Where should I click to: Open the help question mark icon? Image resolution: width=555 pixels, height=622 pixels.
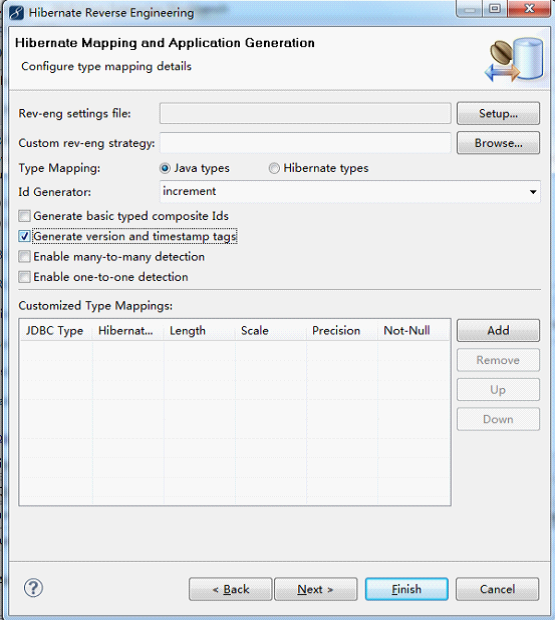tap(33, 588)
